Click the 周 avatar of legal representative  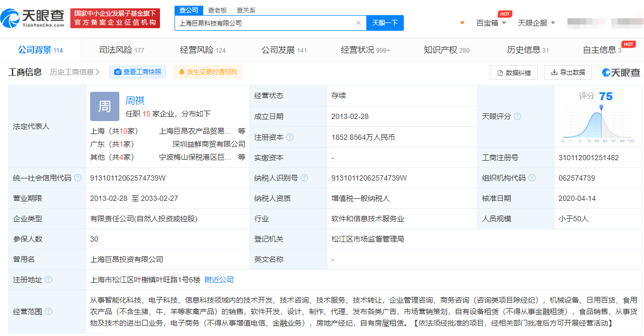pyautogui.click(x=104, y=106)
